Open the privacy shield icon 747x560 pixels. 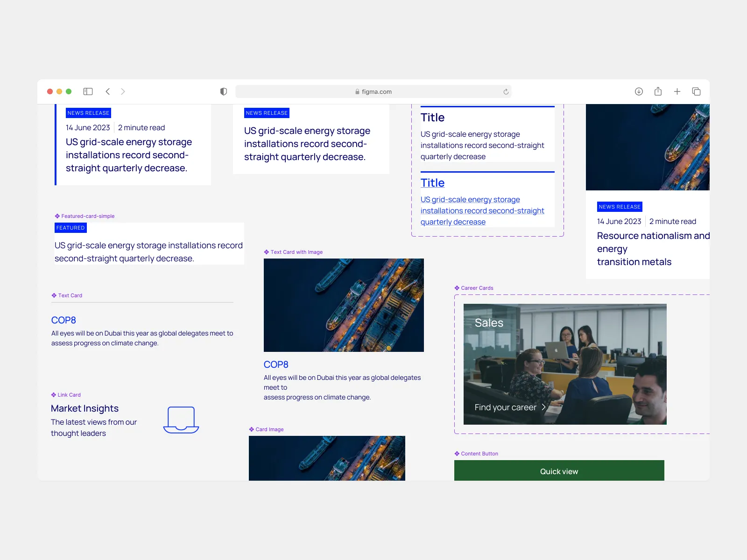coord(224,91)
